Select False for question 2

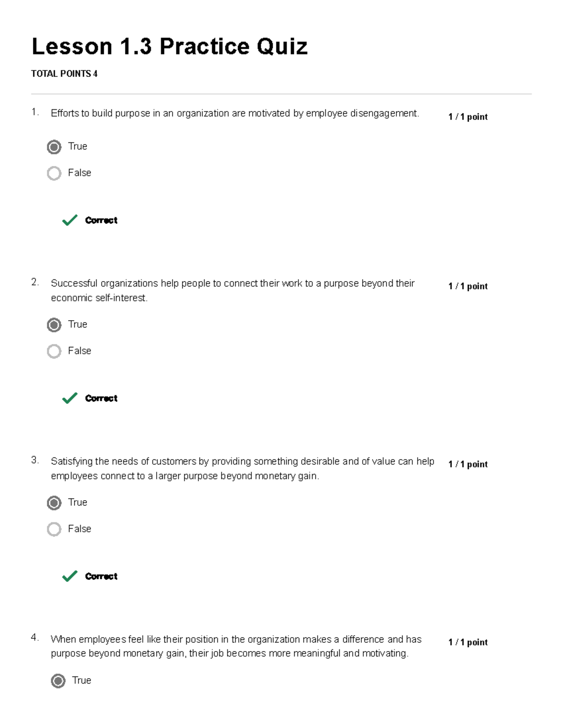coord(55,351)
